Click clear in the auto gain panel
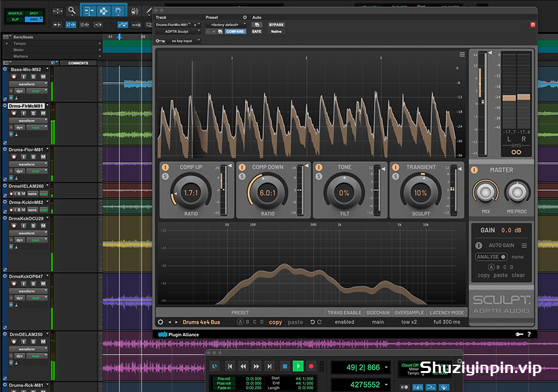This screenshot has height=392, width=558. [518, 275]
